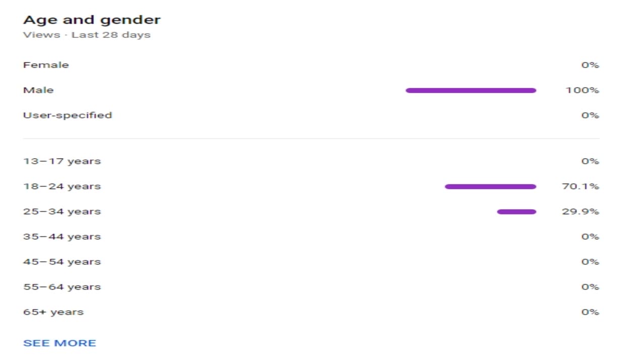This screenshot has height=362, width=644.
Task: Select the 55–64 years row label
Action: point(62,287)
